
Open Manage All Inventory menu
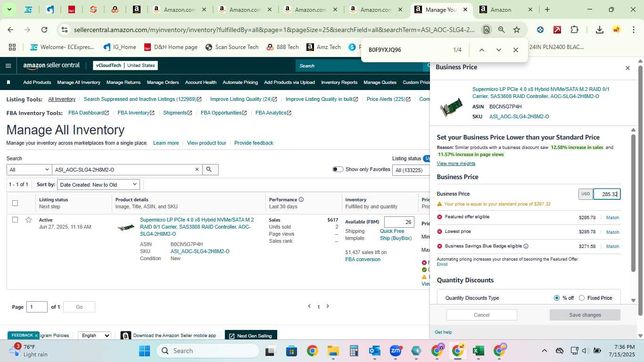pyautogui.click(x=79, y=82)
